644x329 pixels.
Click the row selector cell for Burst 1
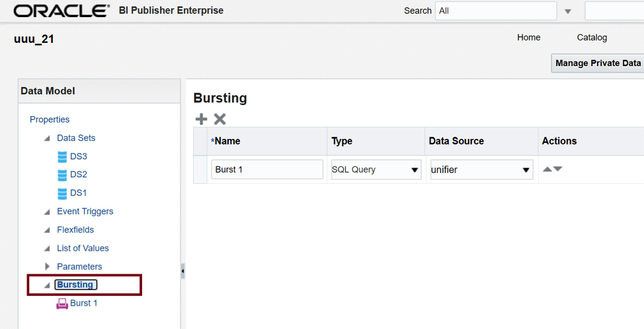[200, 169]
